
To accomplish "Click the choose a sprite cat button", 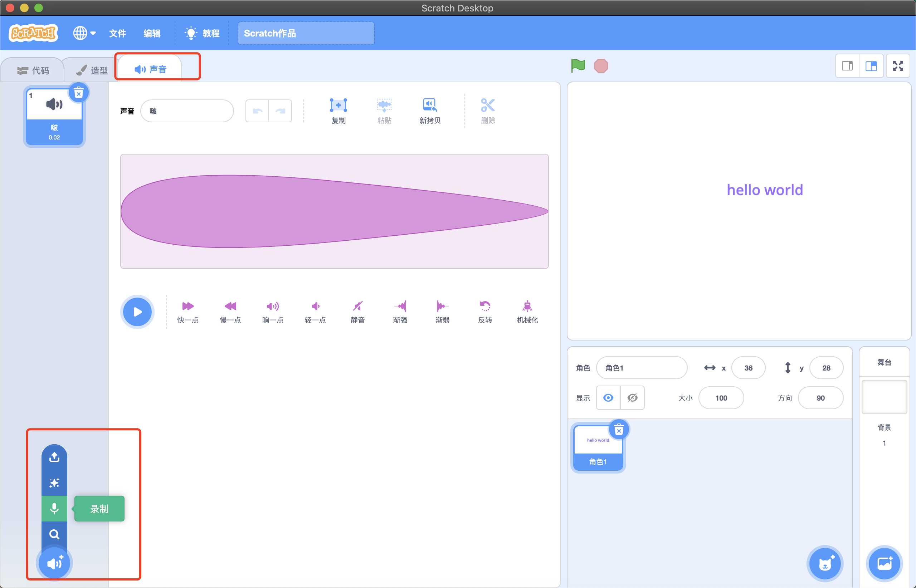I will 825,563.
